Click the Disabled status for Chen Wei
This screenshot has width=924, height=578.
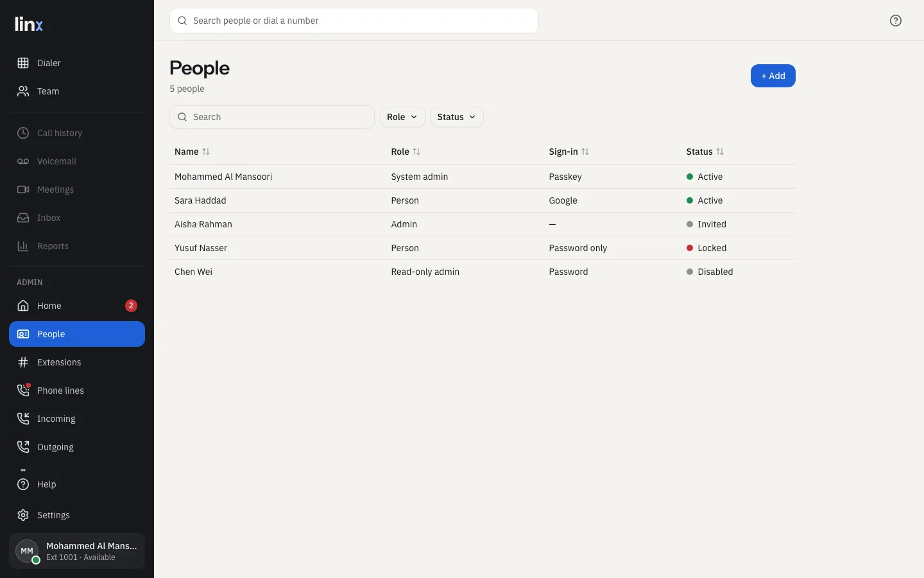710,272
